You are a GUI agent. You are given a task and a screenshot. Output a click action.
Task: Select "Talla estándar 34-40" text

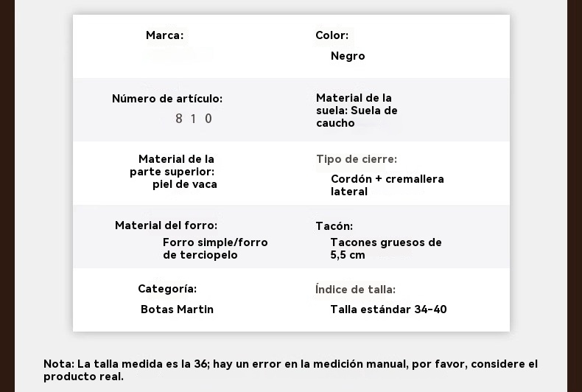tap(388, 309)
